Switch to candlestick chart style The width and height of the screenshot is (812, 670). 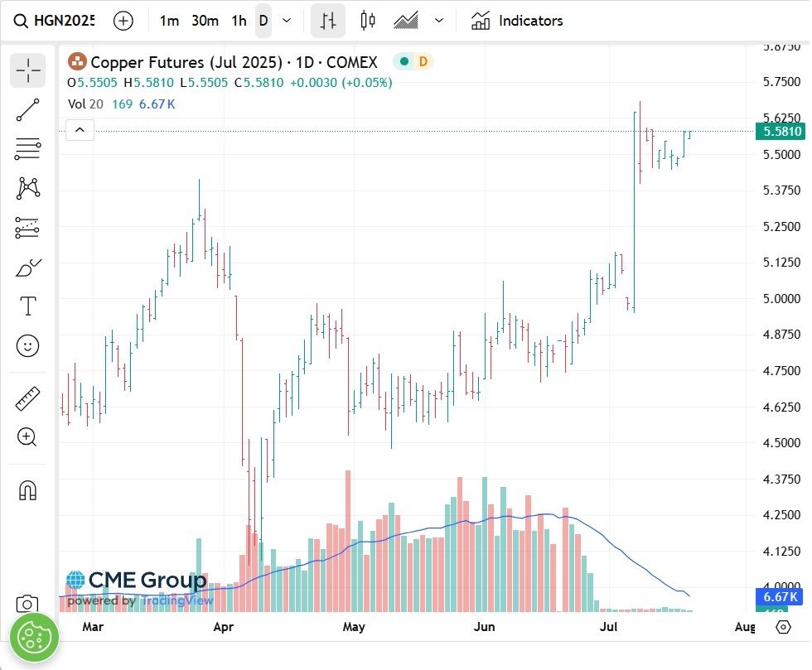368,21
